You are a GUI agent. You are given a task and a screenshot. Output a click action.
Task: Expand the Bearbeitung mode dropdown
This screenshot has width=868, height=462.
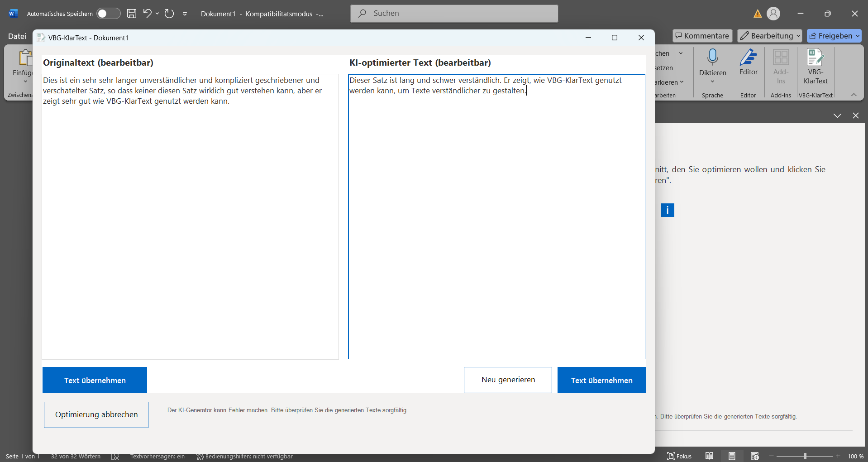pyautogui.click(x=770, y=36)
